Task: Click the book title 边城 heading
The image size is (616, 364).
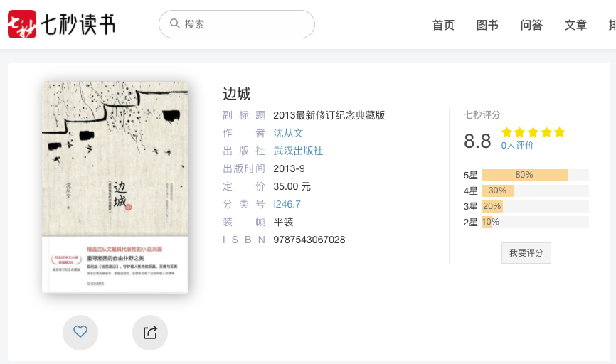Action: pyautogui.click(x=236, y=95)
